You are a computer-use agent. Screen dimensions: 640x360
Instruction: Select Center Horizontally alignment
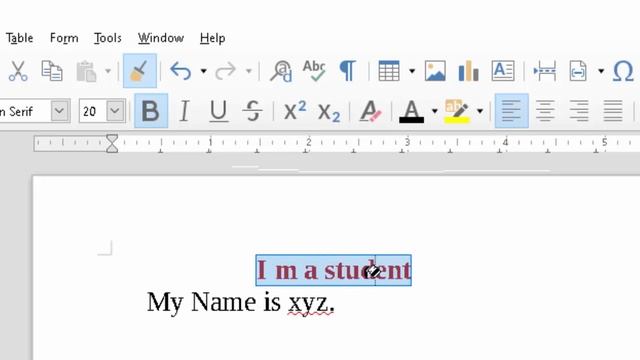tap(545, 111)
